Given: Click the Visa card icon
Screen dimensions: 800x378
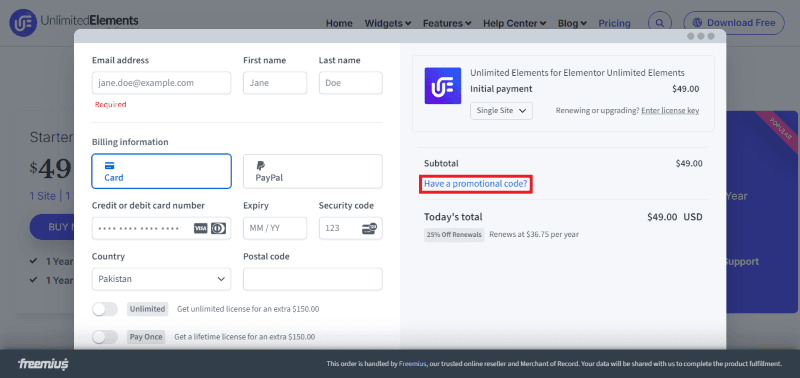Looking at the screenshot, I should tap(201, 228).
